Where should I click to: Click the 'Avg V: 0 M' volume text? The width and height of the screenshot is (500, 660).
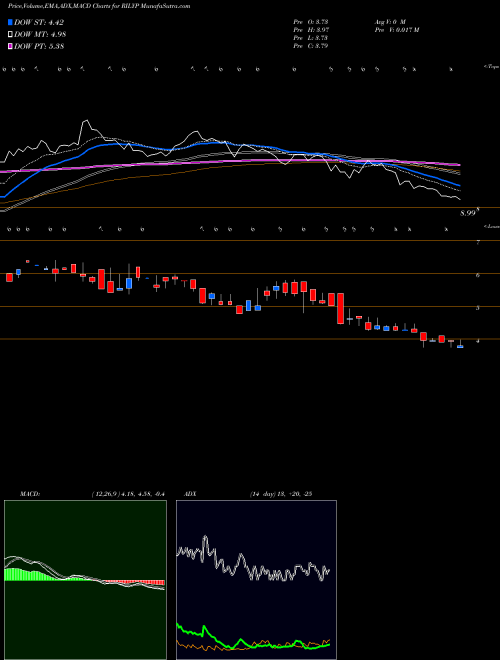389,21
